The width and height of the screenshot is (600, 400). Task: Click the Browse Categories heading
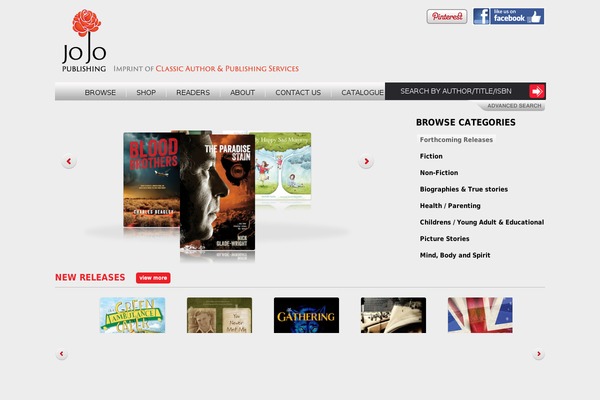466,122
